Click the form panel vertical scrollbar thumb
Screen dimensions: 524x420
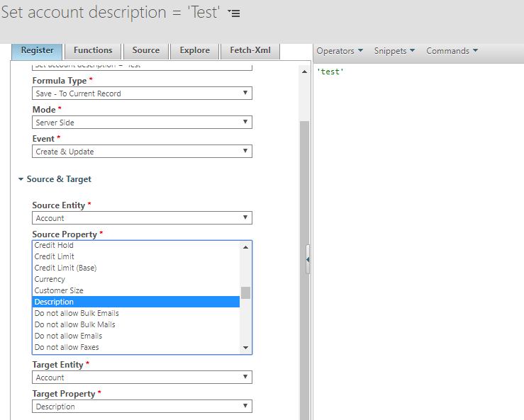(304, 271)
